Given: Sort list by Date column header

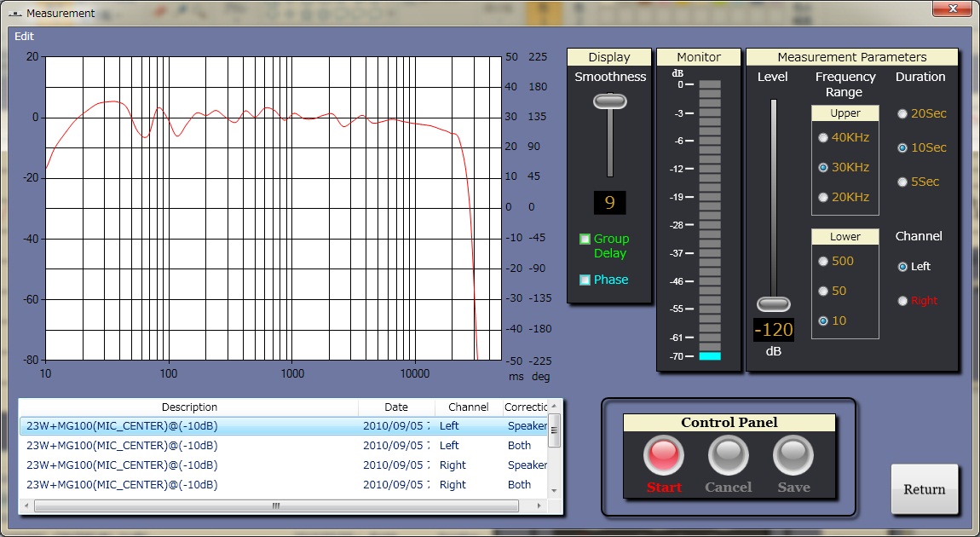Looking at the screenshot, I should coord(396,407).
